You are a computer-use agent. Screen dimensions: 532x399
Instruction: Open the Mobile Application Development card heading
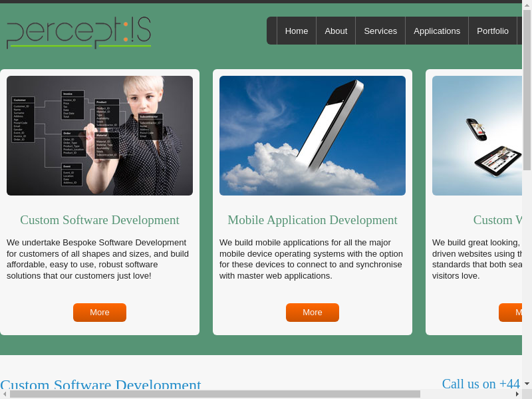(313, 220)
